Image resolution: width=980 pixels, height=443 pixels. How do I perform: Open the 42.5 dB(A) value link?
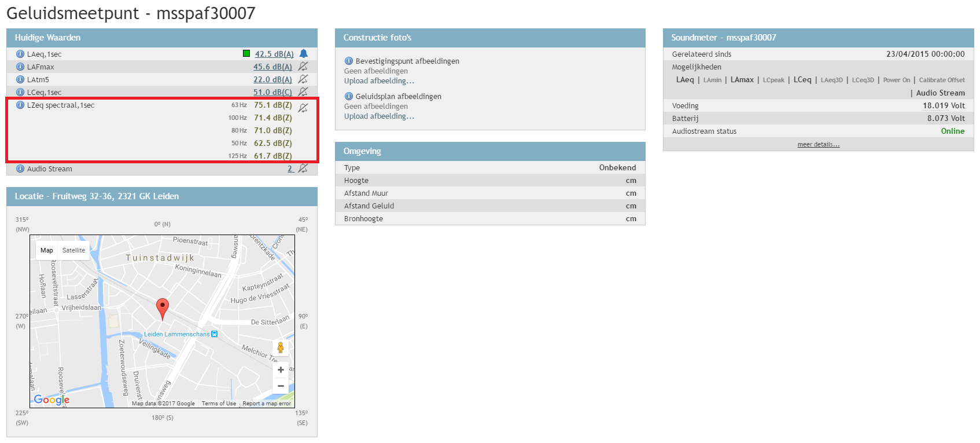coord(274,54)
